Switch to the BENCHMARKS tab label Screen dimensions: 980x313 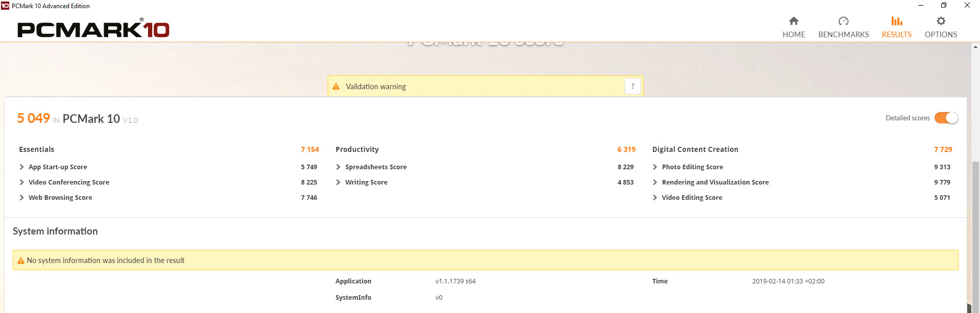843,34
